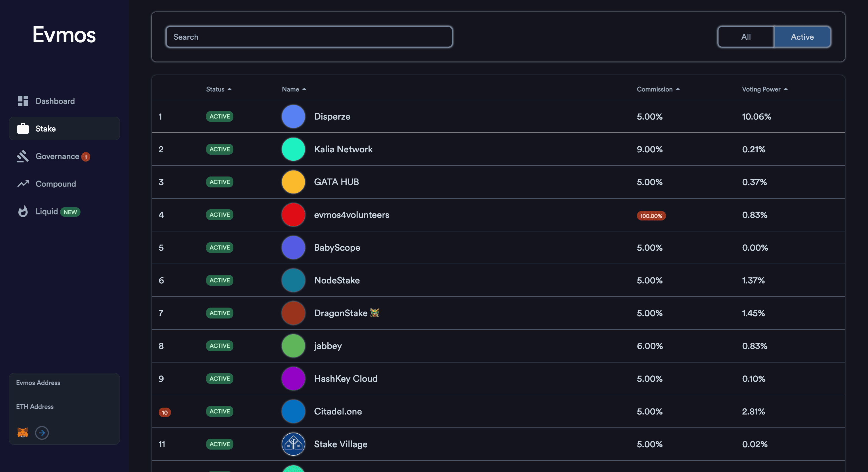Click Kalia Network commission 9.00%
The width and height of the screenshot is (868, 472).
click(649, 149)
